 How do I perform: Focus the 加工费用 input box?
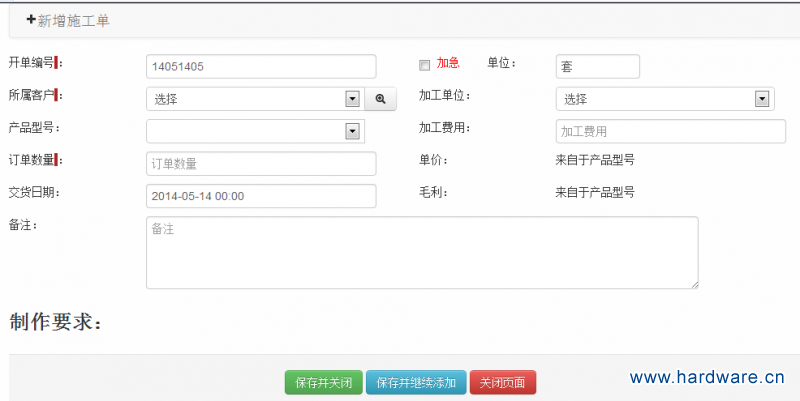[x=670, y=132]
